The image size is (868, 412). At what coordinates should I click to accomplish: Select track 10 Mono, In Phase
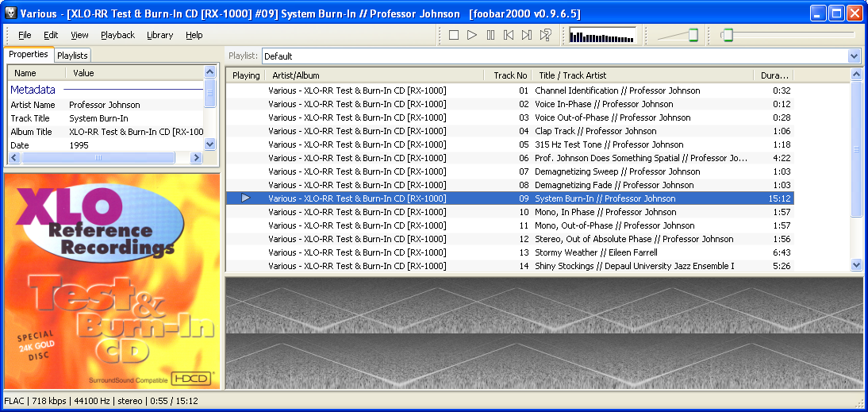click(x=510, y=212)
